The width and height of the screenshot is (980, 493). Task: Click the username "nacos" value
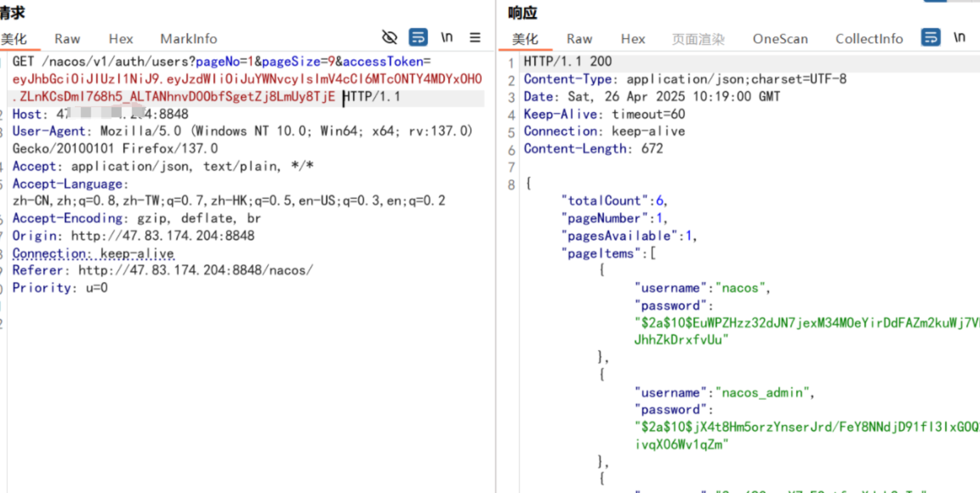pos(740,288)
